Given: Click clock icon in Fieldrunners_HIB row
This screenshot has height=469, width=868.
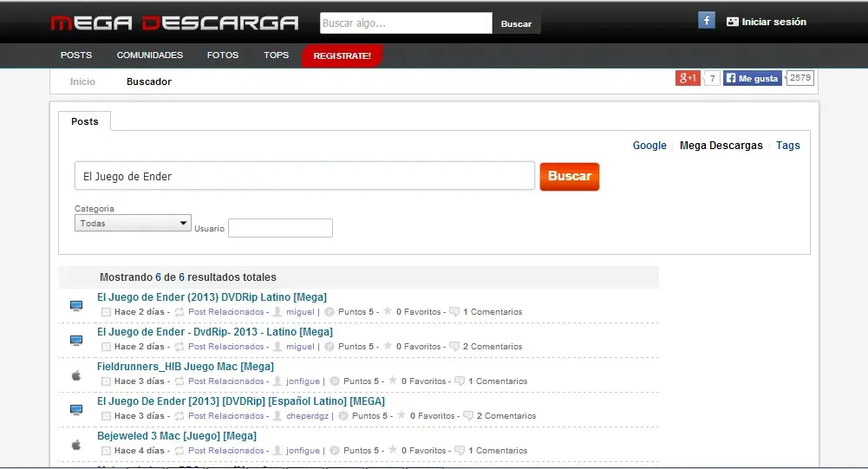Looking at the screenshot, I should point(106,381).
